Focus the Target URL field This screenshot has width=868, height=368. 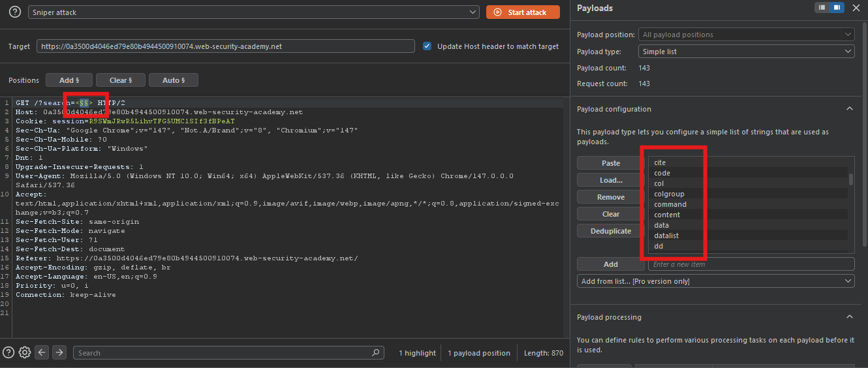click(226, 46)
